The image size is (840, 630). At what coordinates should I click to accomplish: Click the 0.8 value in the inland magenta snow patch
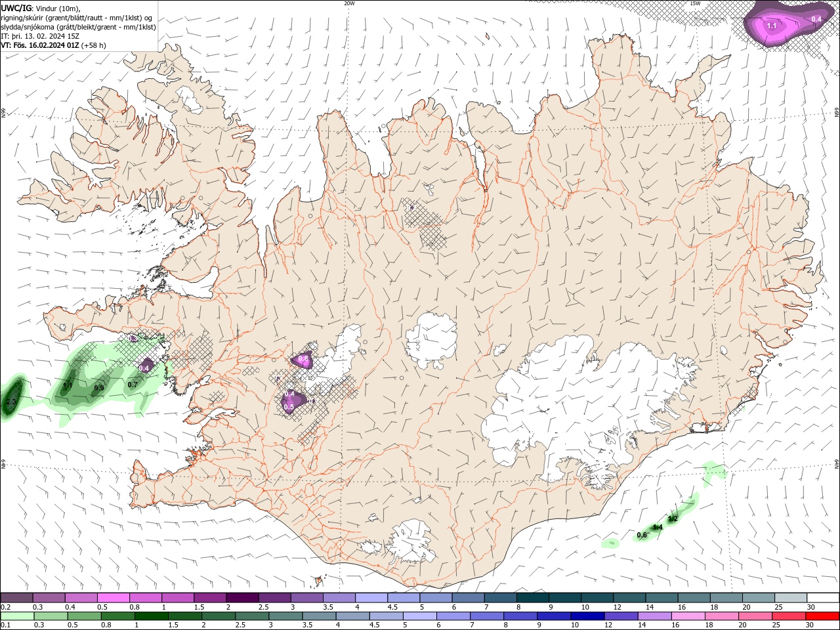tap(303, 359)
